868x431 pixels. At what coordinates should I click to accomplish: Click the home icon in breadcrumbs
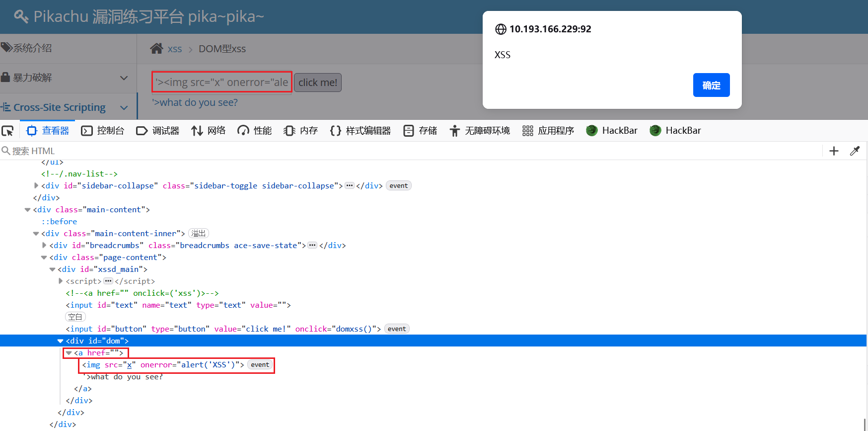pyautogui.click(x=157, y=49)
